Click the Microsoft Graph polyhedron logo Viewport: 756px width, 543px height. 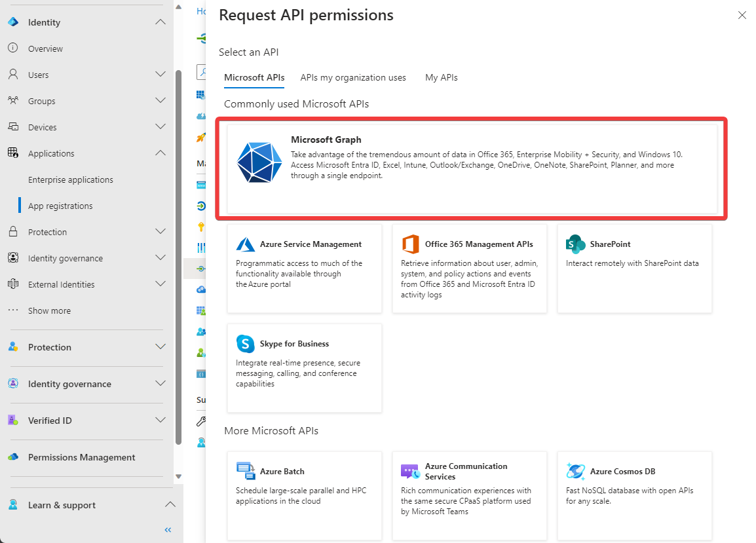259,162
